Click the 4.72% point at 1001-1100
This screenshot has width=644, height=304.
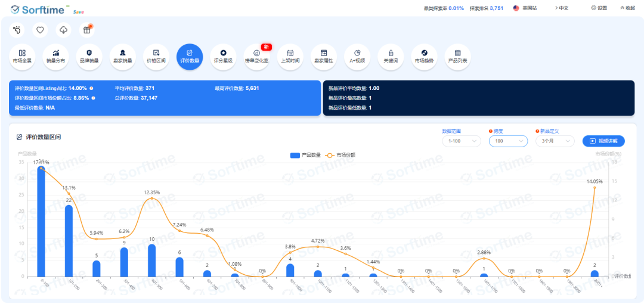(317, 247)
